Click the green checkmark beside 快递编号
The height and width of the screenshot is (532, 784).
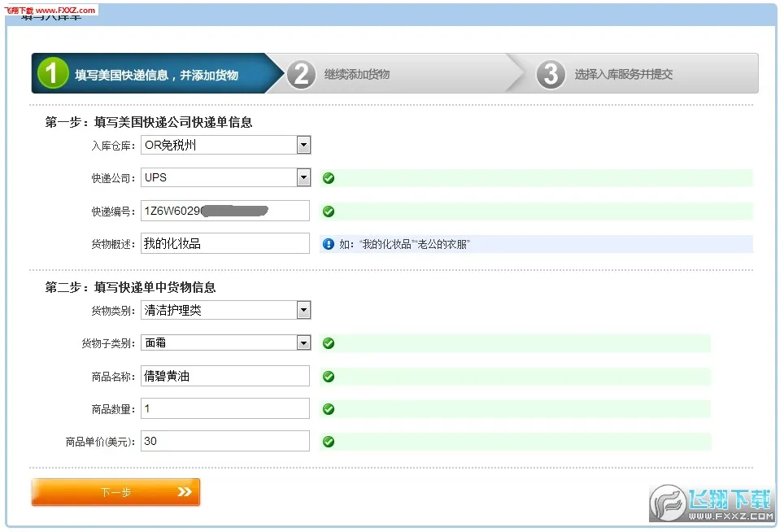point(329,211)
